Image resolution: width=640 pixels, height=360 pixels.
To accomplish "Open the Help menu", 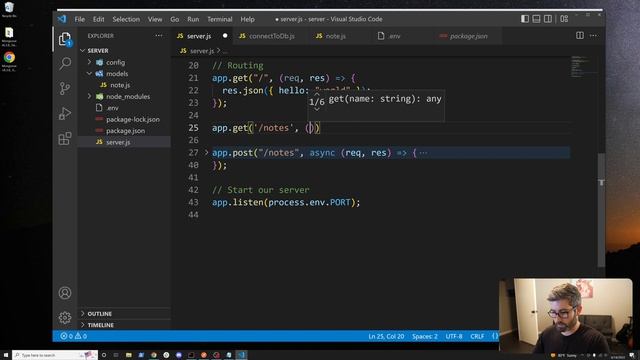I will [x=247, y=19].
